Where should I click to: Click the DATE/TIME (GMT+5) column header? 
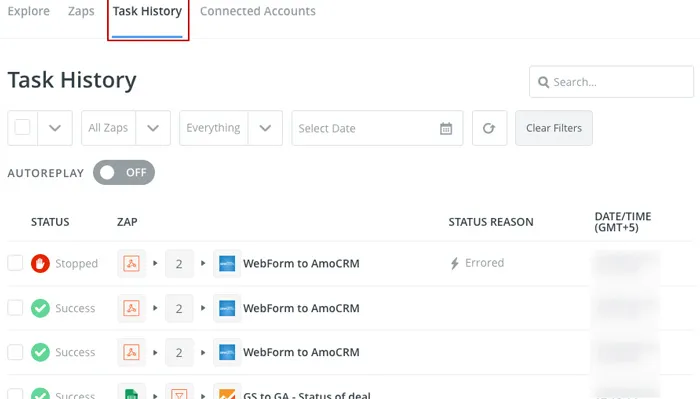coord(622,222)
